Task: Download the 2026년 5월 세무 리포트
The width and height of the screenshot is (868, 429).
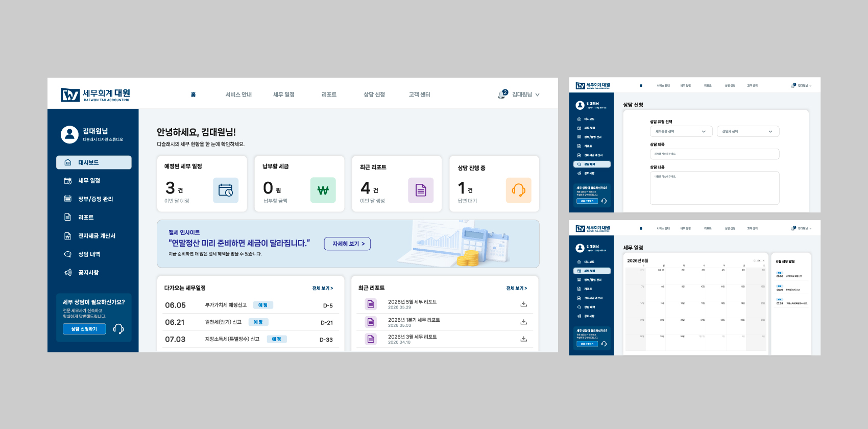Action: [523, 304]
